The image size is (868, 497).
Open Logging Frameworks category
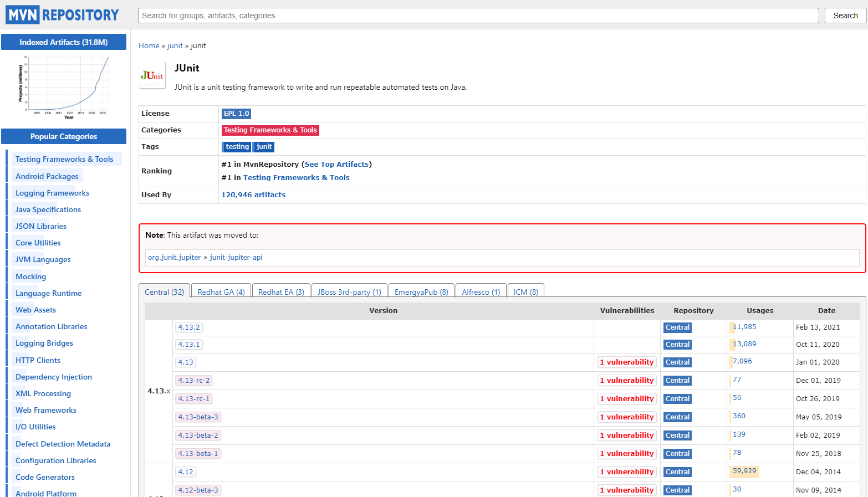click(52, 193)
